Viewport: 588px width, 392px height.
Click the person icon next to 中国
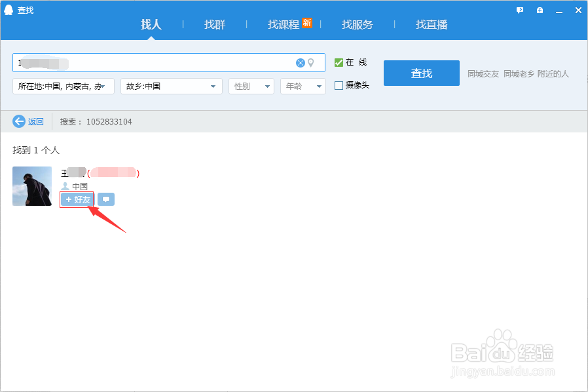[64, 186]
